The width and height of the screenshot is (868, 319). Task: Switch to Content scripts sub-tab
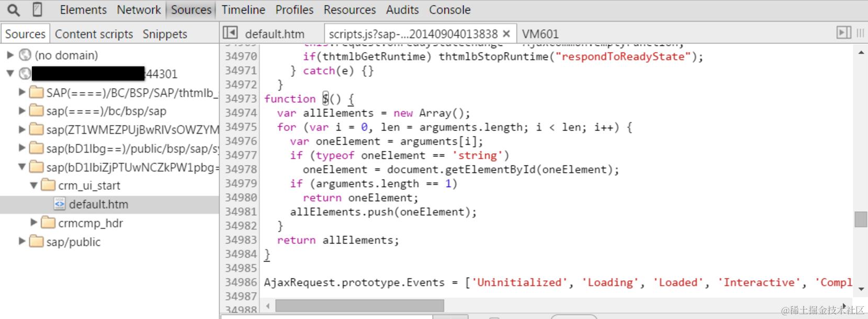coord(94,34)
